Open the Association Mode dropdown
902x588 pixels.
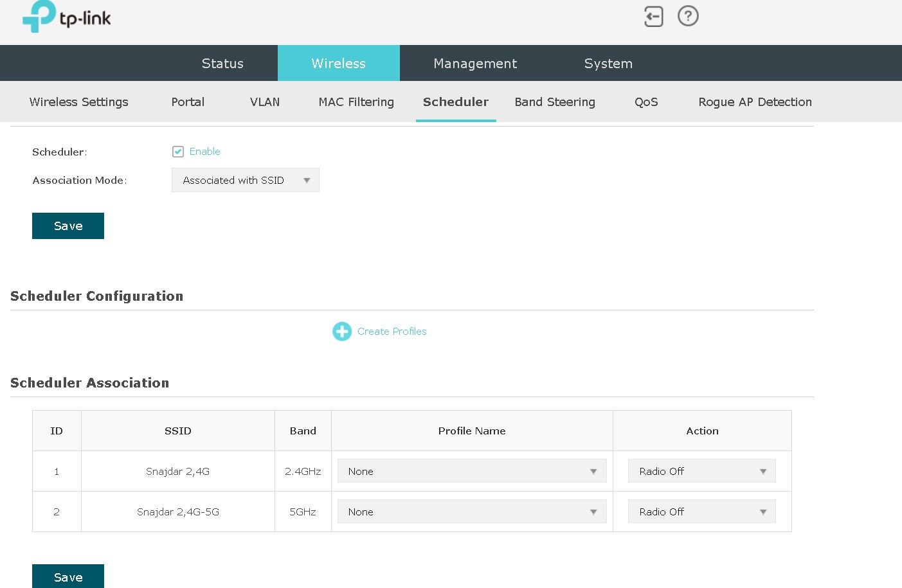(245, 181)
